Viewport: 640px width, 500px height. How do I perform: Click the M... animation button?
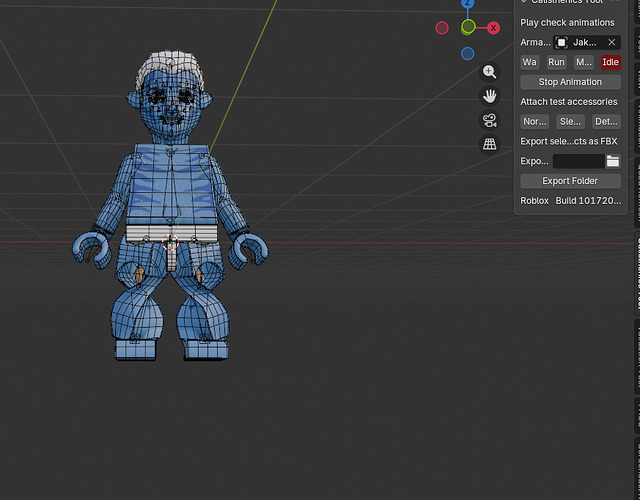584,62
